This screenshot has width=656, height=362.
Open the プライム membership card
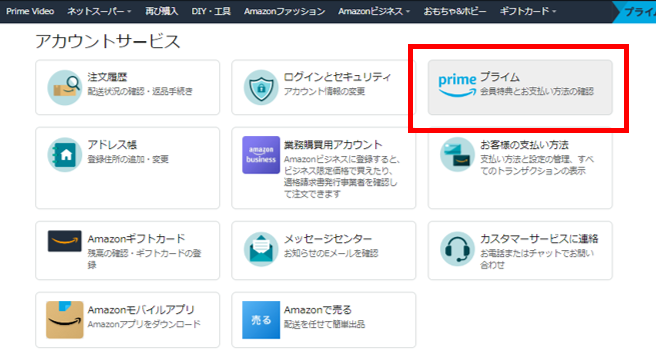click(x=520, y=87)
